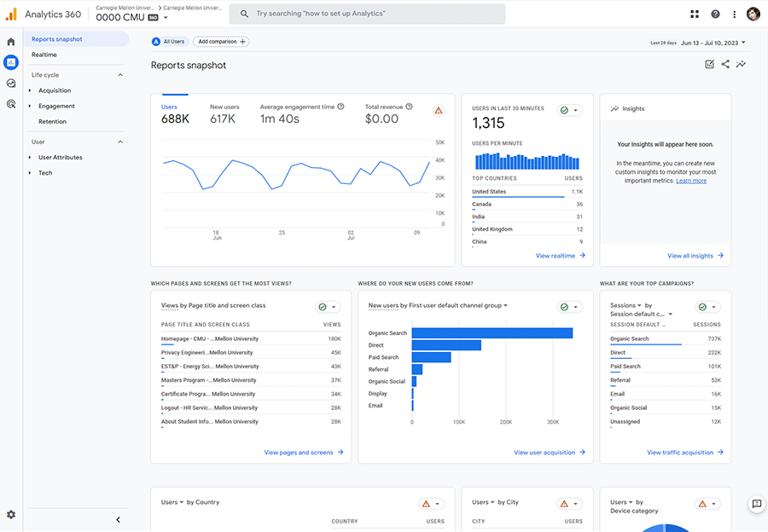
Task: Click help icon beside Average engagement time
Action: pyautogui.click(x=340, y=107)
